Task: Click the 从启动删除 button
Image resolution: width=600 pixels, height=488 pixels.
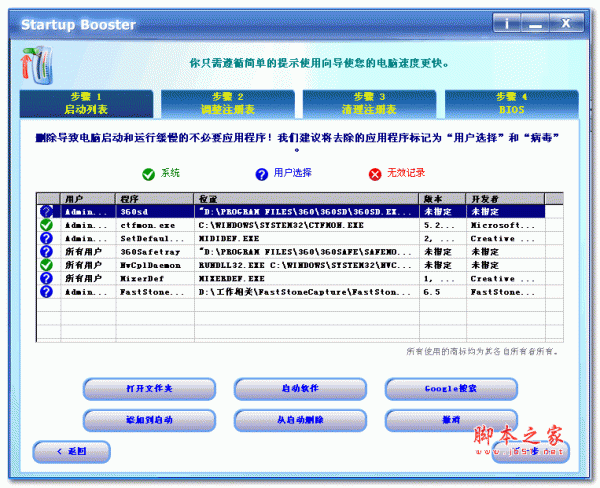Action: point(300,420)
